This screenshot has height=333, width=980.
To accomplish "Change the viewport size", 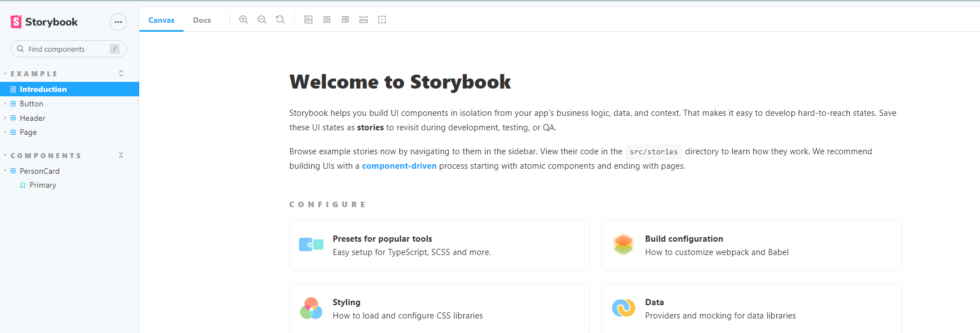I will [x=345, y=19].
